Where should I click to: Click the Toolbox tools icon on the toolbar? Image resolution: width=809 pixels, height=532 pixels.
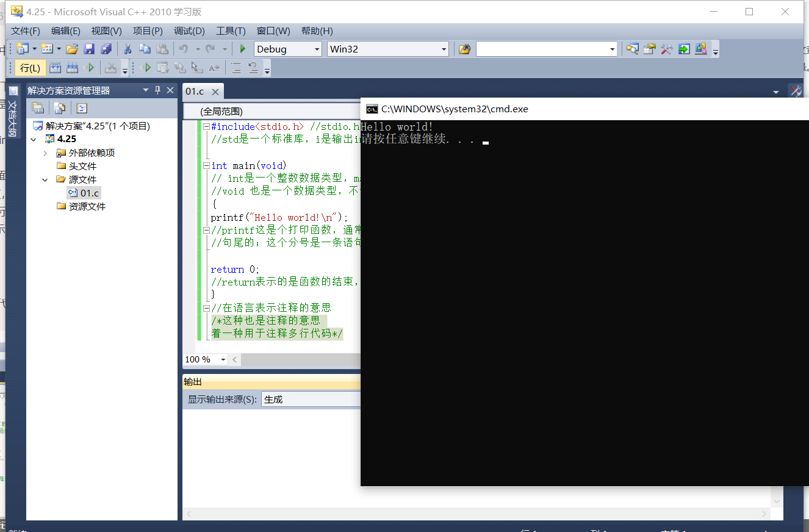(666, 49)
